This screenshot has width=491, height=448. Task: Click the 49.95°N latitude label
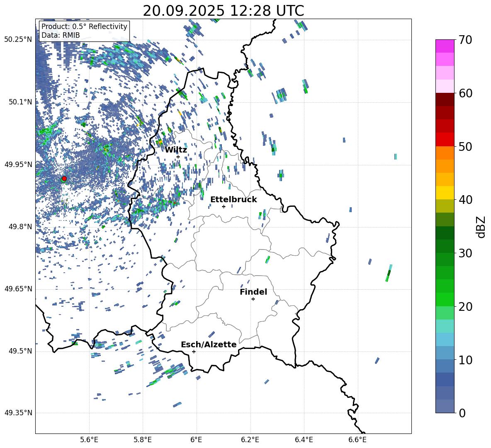[18, 164]
